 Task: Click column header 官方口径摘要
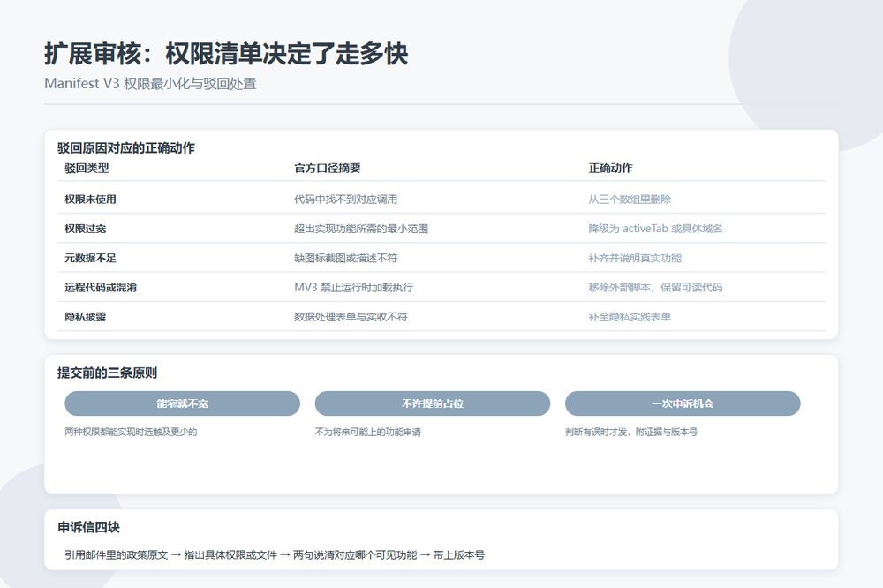[x=328, y=168]
